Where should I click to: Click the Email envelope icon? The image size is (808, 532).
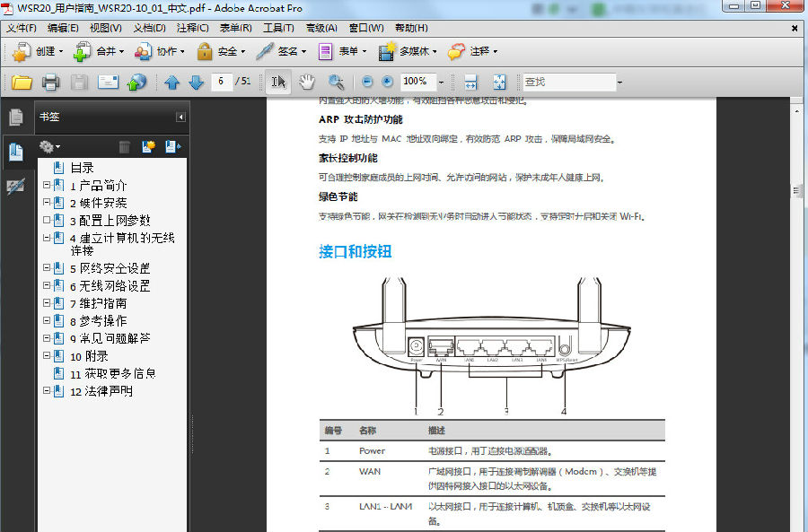(109, 82)
